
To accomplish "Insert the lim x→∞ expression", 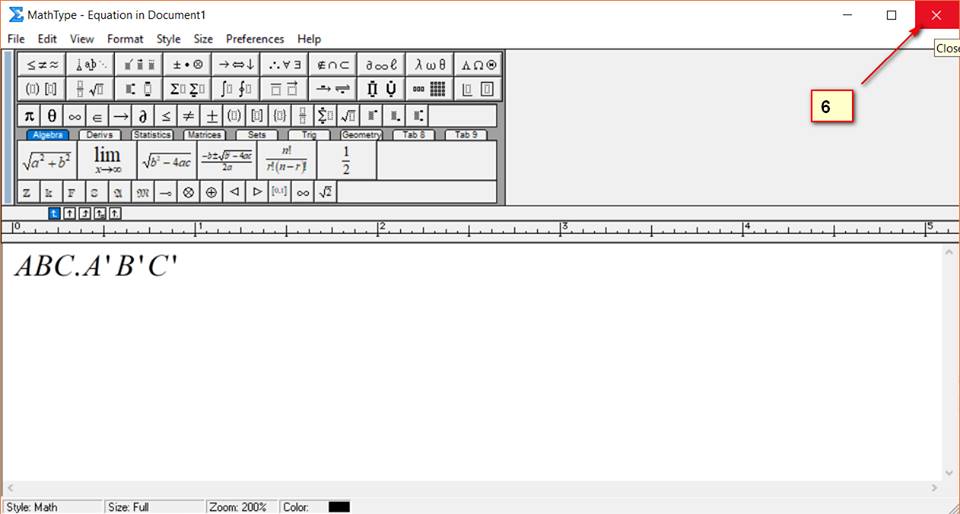I will (107, 161).
